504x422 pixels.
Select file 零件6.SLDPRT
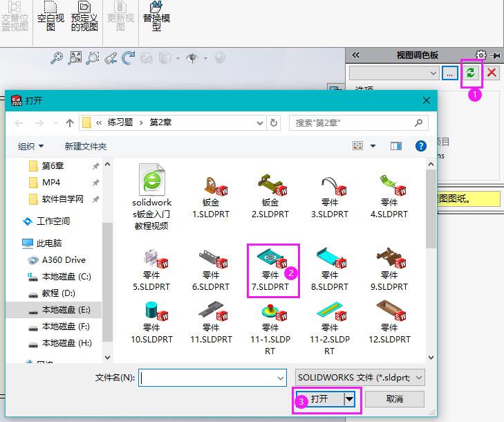[211, 270]
